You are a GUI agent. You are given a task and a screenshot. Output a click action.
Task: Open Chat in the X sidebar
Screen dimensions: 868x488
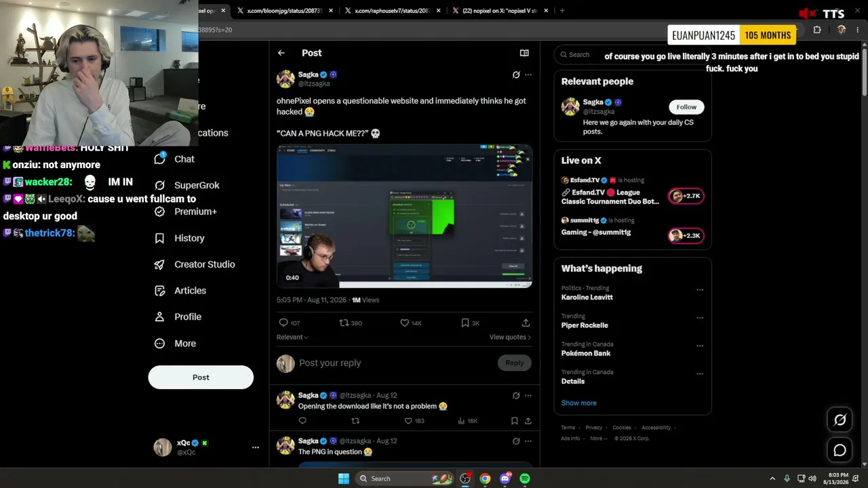point(175,159)
